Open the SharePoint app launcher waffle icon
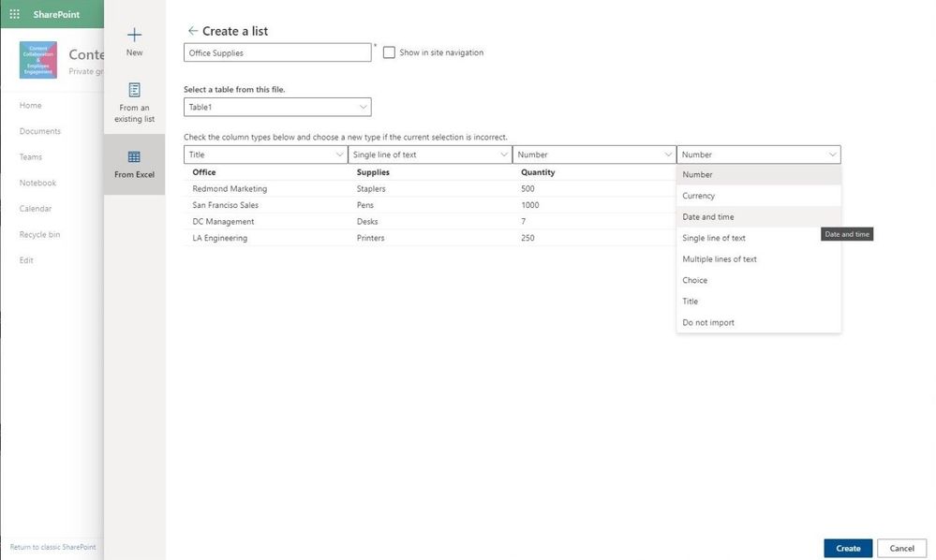Screen dimensions: 936x560 [14, 14]
